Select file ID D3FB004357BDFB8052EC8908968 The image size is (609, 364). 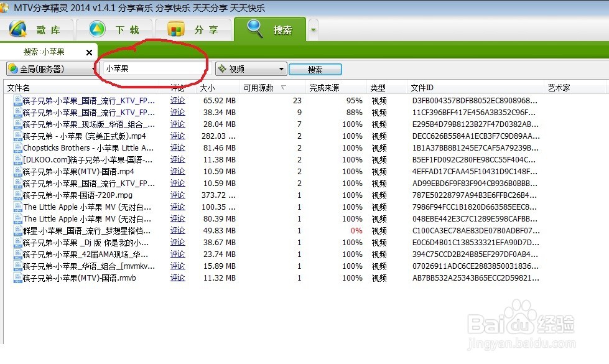475,101
